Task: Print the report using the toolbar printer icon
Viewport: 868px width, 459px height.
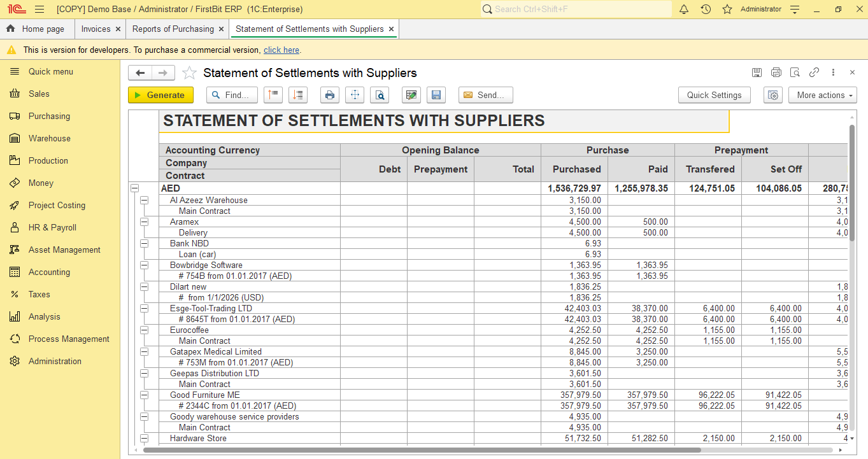Action: 330,95
